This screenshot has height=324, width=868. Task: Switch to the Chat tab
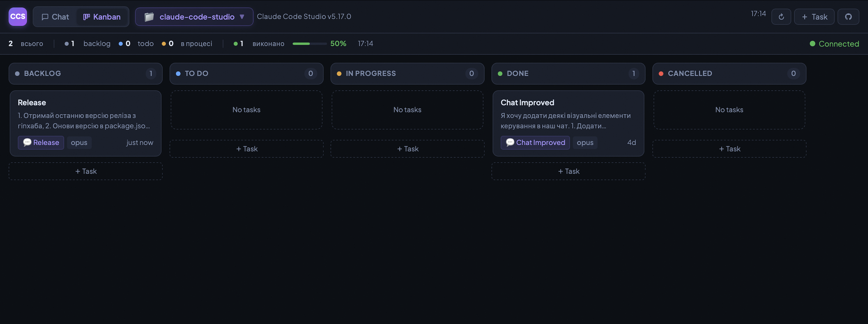coord(55,17)
